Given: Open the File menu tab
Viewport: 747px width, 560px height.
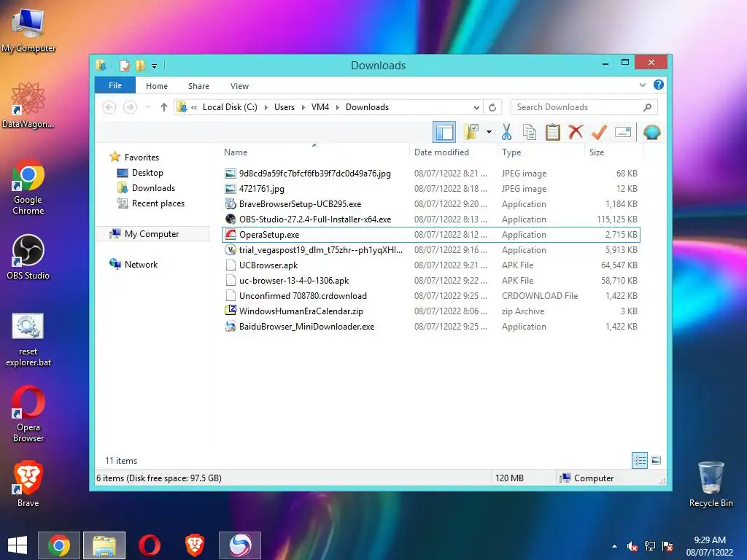Looking at the screenshot, I should point(115,85).
